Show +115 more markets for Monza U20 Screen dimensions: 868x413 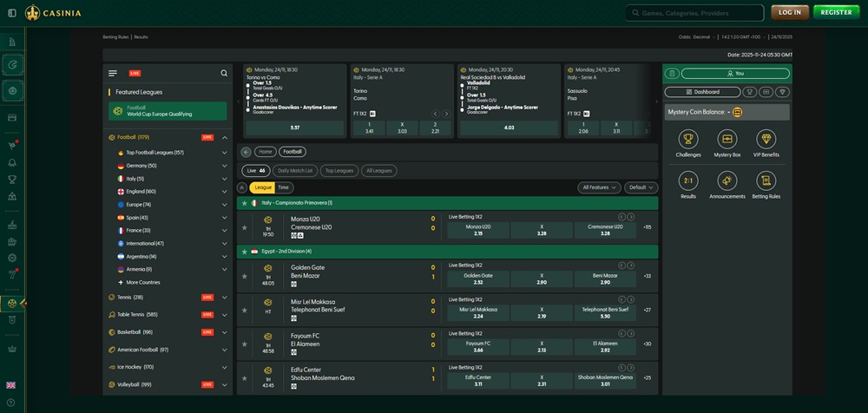pyautogui.click(x=648, y=227)
